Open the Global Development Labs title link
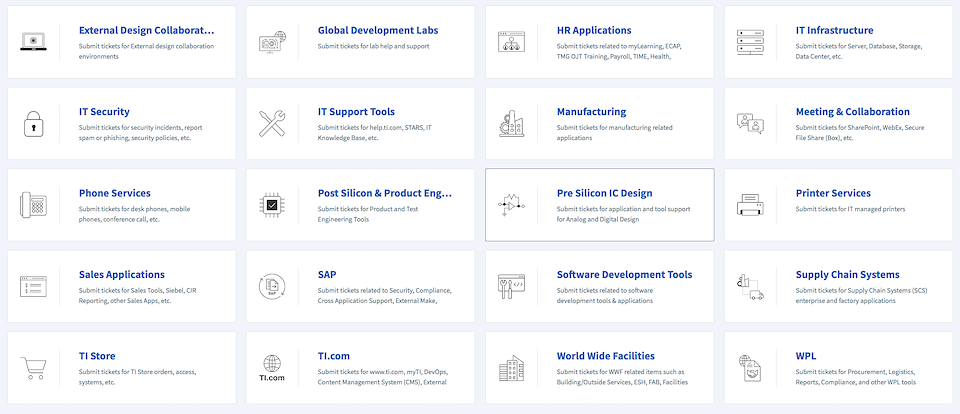 pyautogui.click(x=378, y=30)
